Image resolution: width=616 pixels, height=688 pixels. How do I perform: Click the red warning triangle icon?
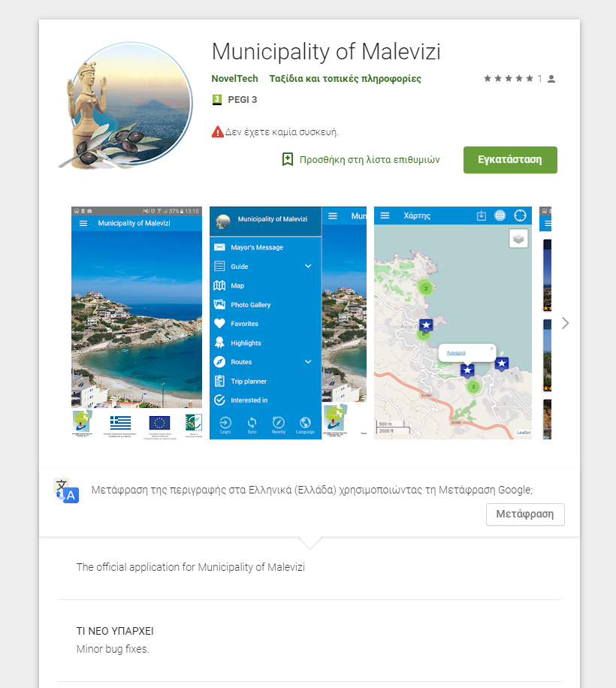tap(217, 132)
